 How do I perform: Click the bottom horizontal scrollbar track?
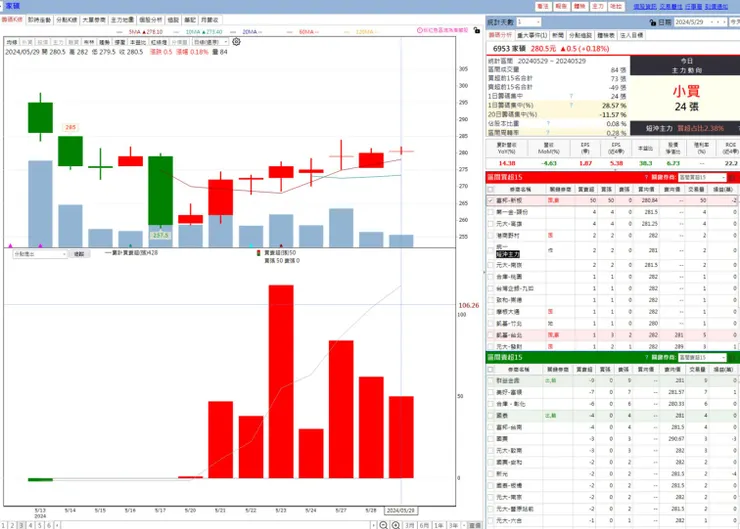[x=215, y=525]
